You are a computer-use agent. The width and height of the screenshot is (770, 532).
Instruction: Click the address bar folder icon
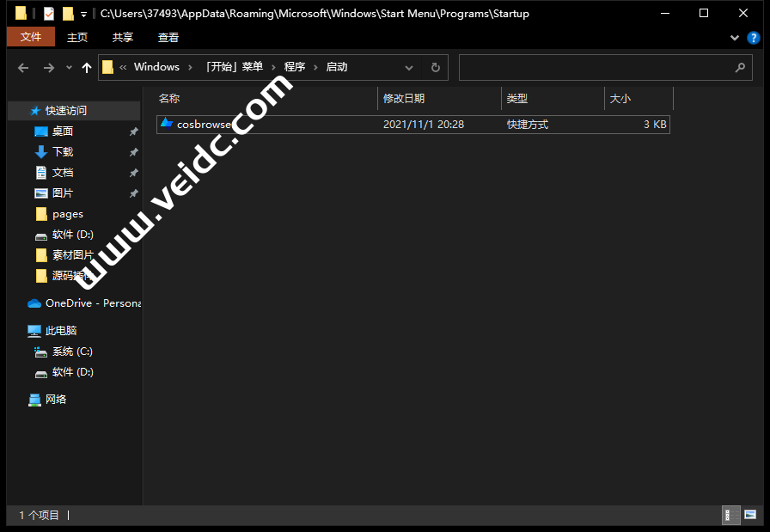click(x=107, y=67)
